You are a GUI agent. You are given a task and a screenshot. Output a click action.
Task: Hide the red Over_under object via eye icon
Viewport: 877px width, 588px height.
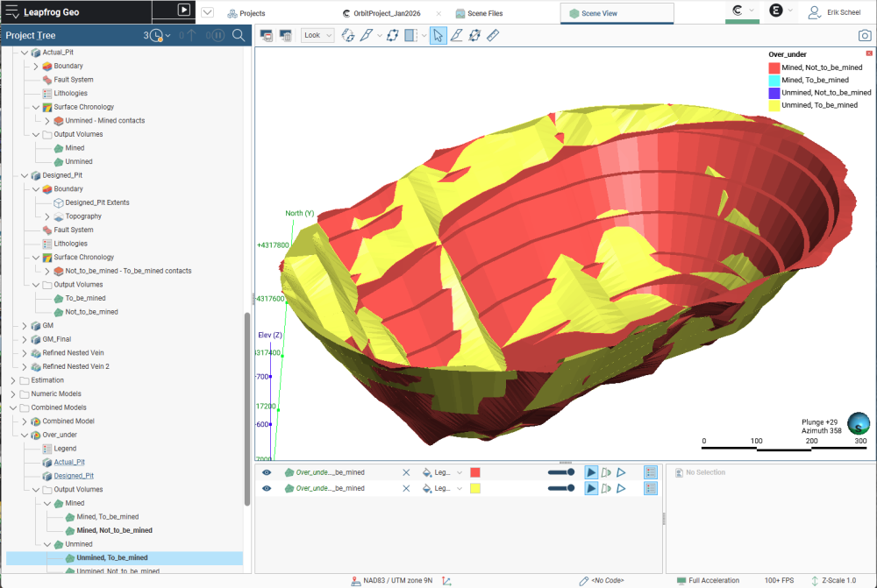[267, 473]
